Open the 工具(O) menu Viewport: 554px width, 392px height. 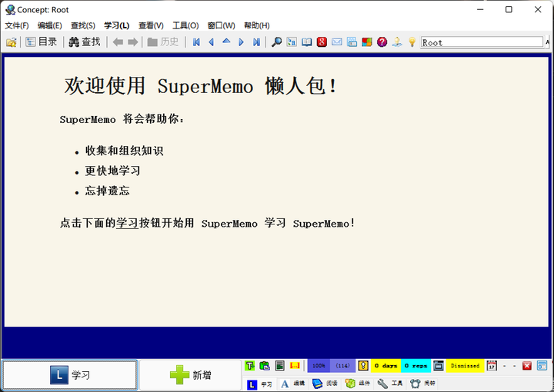pos(185,25)
